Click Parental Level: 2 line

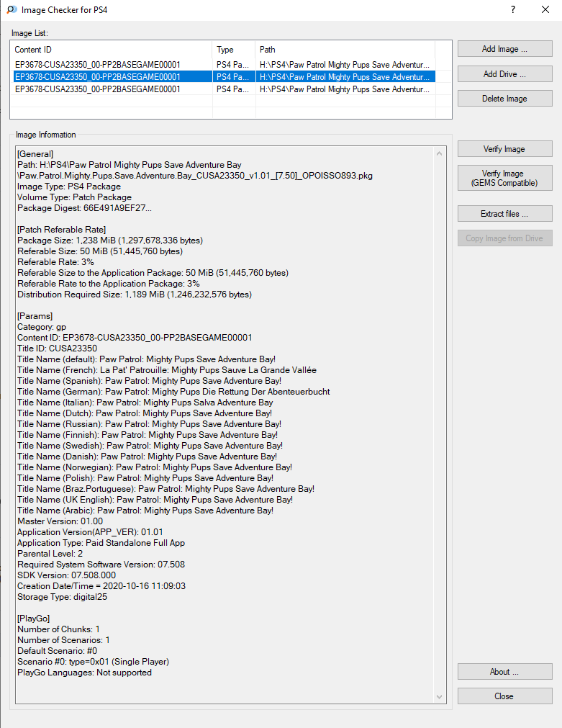[50, 554]
